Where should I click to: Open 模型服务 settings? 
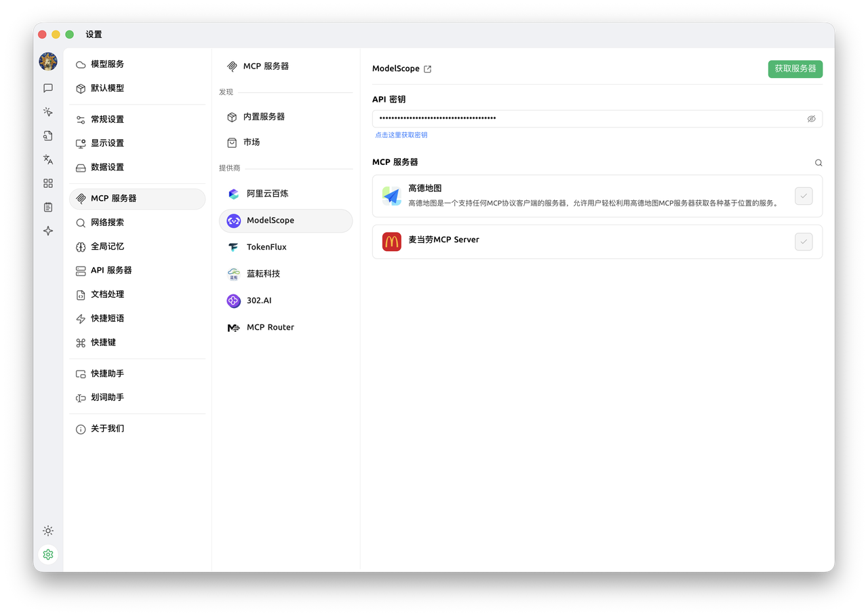point(137,64)
